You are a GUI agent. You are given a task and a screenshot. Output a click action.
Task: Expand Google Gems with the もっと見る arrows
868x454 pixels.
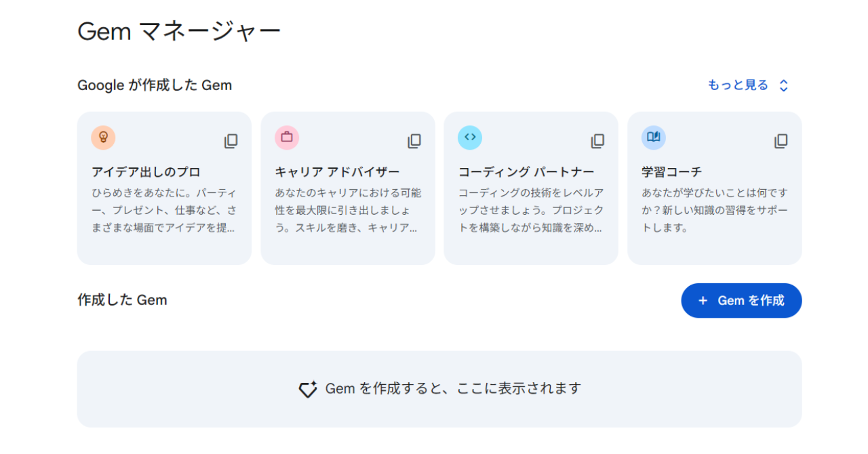coord(784,85)
